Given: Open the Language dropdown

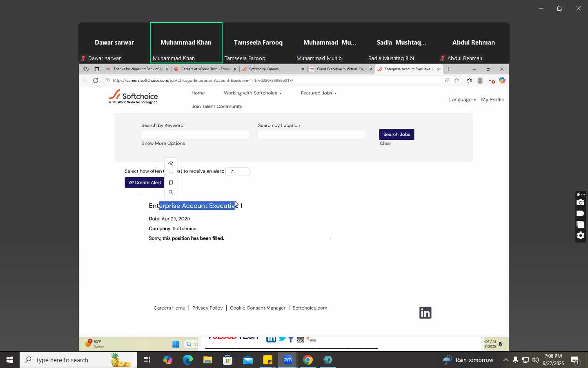Looking at the screenshot, I should point(463,100).
